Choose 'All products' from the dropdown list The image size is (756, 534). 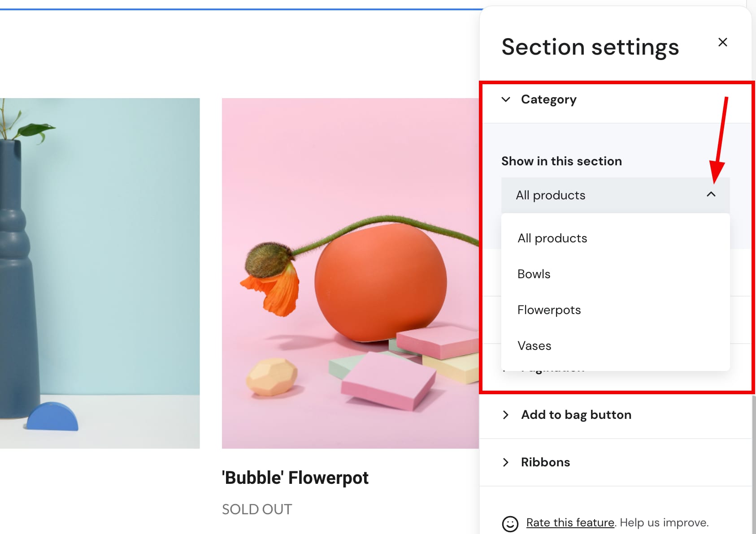[x=552, y=238]
